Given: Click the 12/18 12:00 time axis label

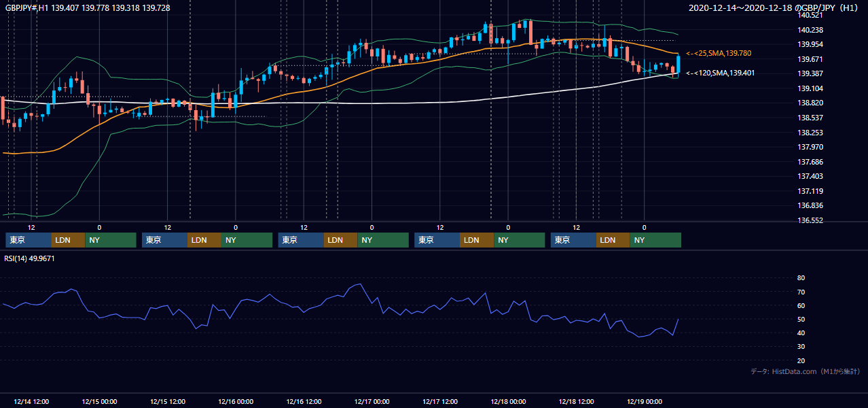Looking at the screenshot, I should pos(577,401).
